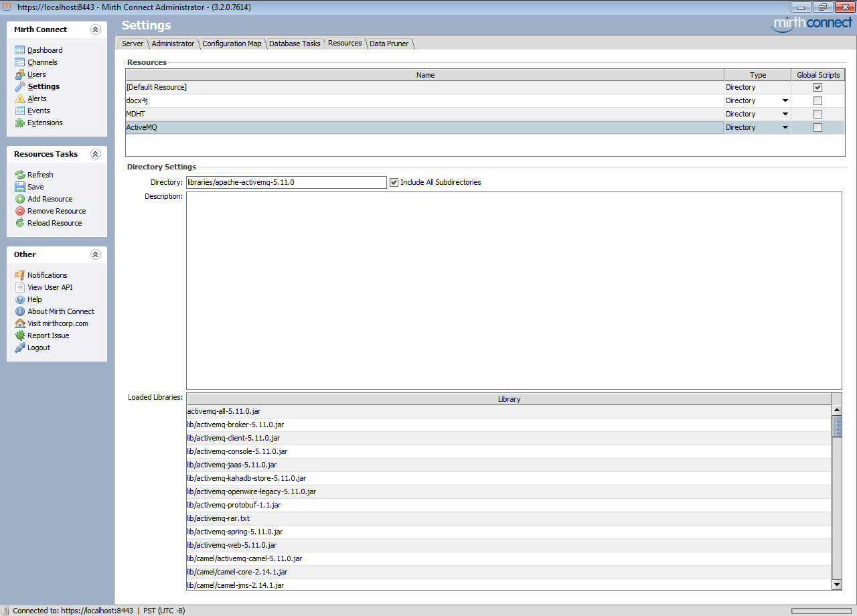
Task: Select lib/activemq-protobuf-1.1.jar row
Action: coord(509,505)
